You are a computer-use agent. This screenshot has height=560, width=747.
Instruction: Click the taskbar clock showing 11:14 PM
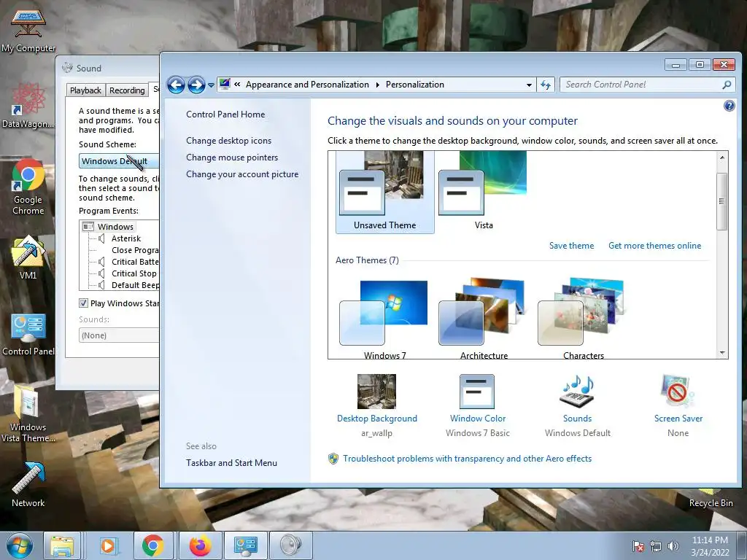[x=710, y=546]
